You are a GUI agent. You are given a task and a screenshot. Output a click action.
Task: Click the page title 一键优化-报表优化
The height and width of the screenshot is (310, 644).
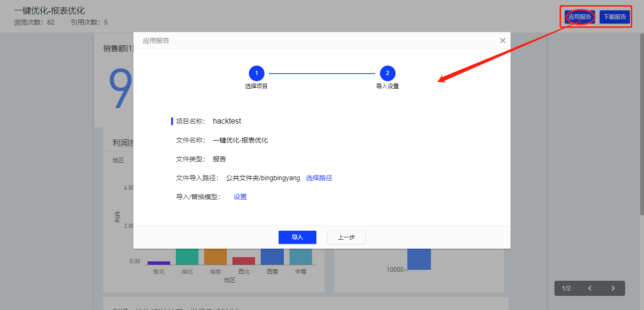click(x=50, y=10)
